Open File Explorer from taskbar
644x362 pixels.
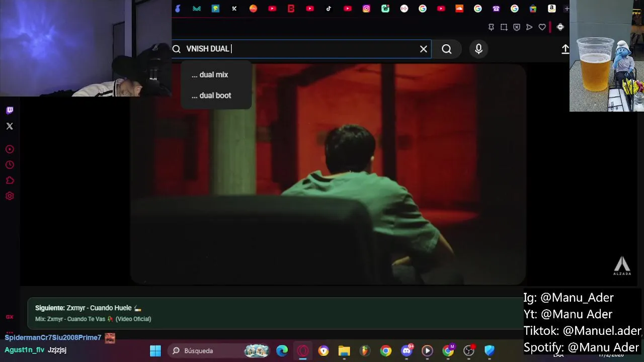344,350
